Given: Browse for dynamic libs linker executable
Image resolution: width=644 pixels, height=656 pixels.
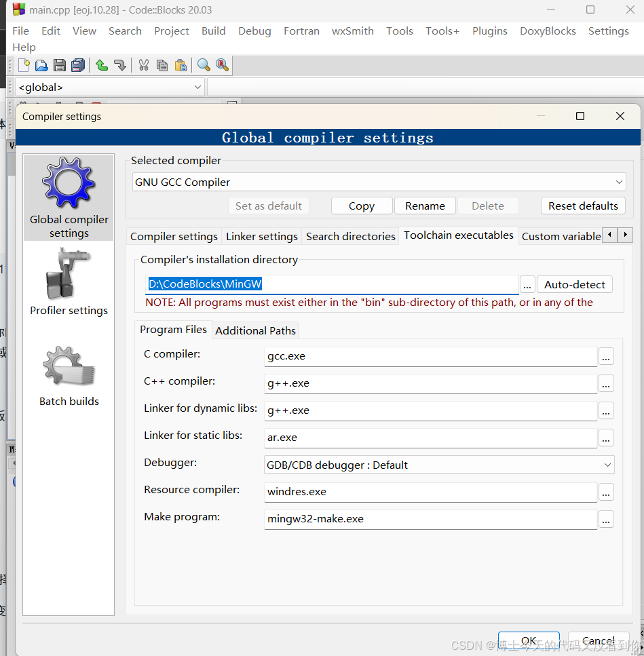Looking at the screenshot, I should pos(606,411).
